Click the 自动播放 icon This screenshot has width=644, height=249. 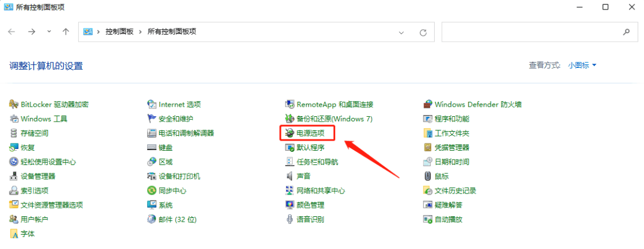[428, 219]
